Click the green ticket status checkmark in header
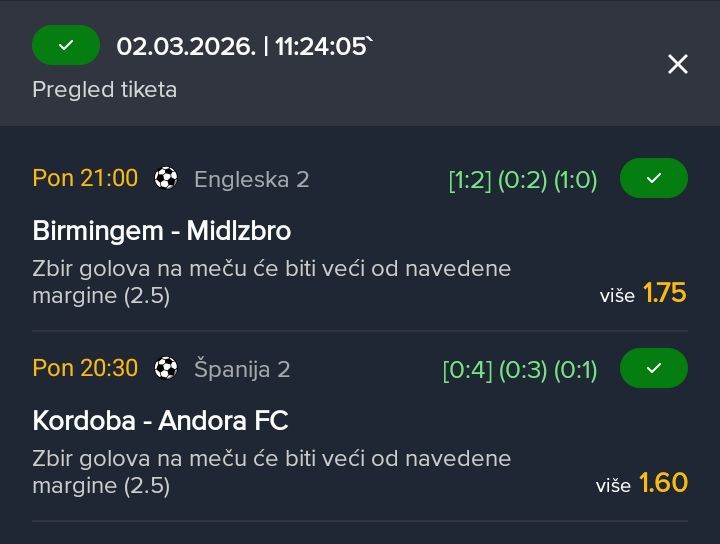The height and width of the screenshot is (544, 720). point(66,46)
